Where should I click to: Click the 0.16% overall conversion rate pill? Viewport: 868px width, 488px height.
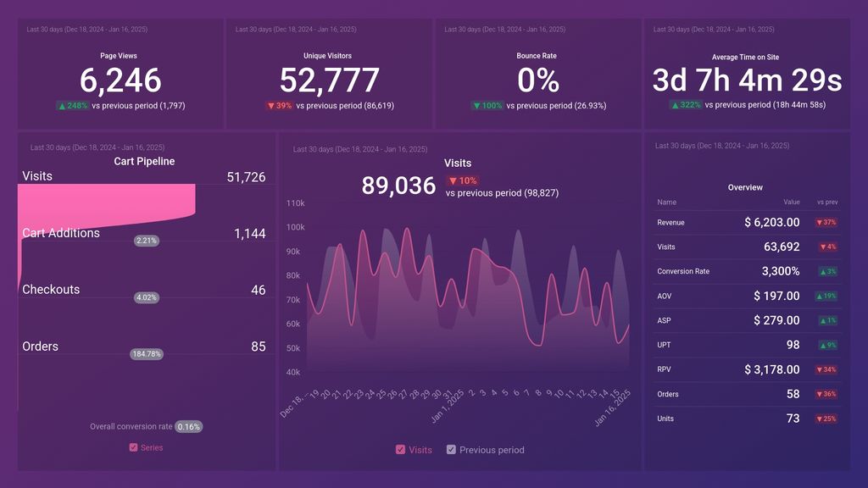(x=189, y=427)
